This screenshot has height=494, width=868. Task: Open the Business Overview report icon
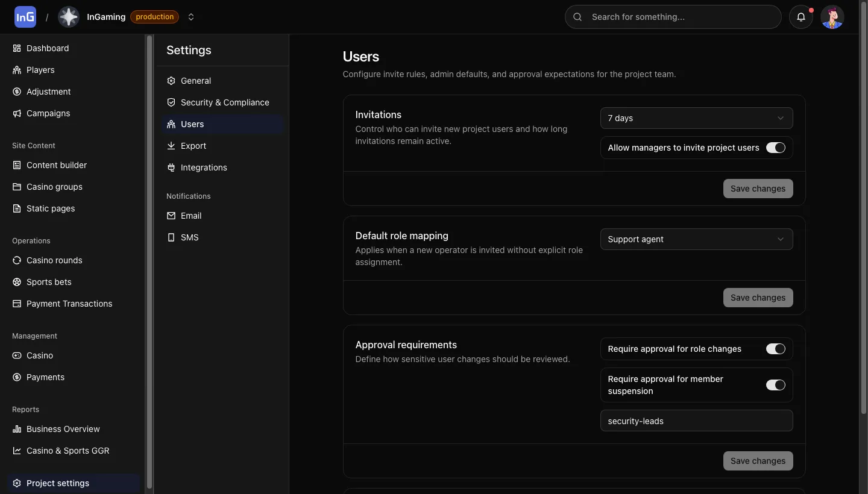(x=16, y=429)
